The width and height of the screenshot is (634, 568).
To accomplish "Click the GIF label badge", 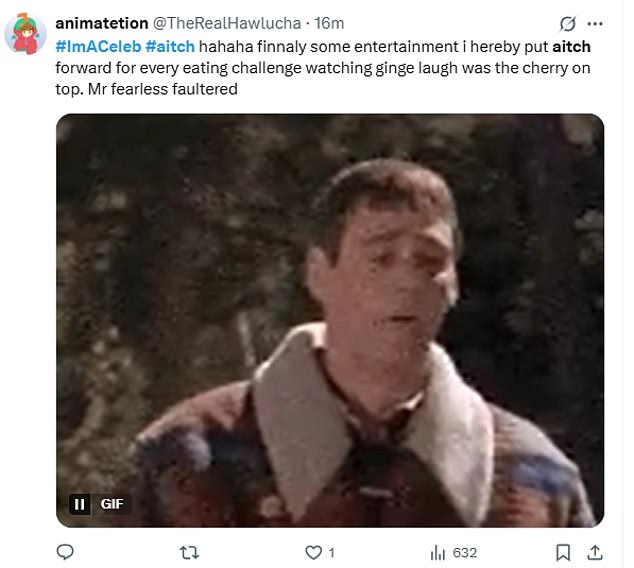I will (112, 504).
